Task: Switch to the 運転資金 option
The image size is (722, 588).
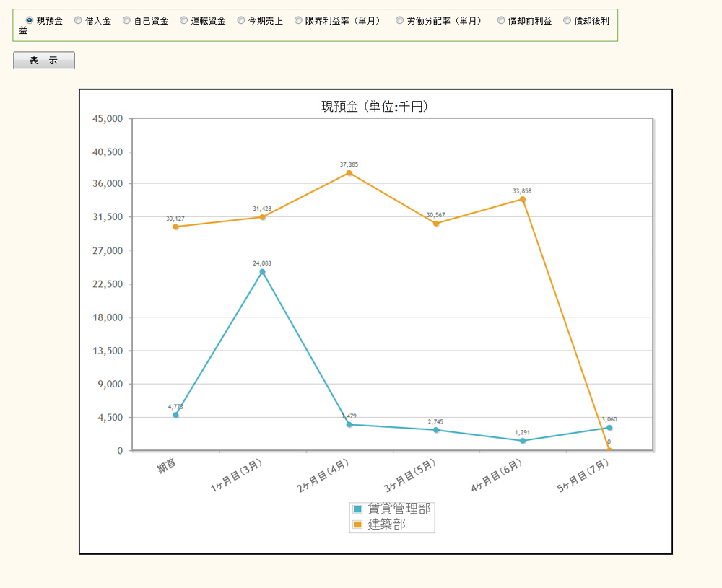Action: [x=183, y=20]
